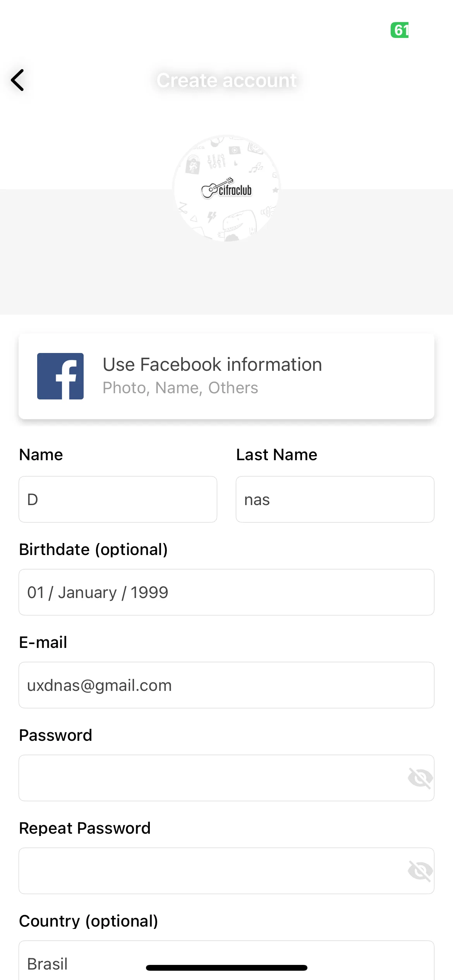Image resolution: width=453 pixels, height=980 pixels.
Task: Tap the Country (optional) label
Action: pyautogui.click(x=89, y=921)
